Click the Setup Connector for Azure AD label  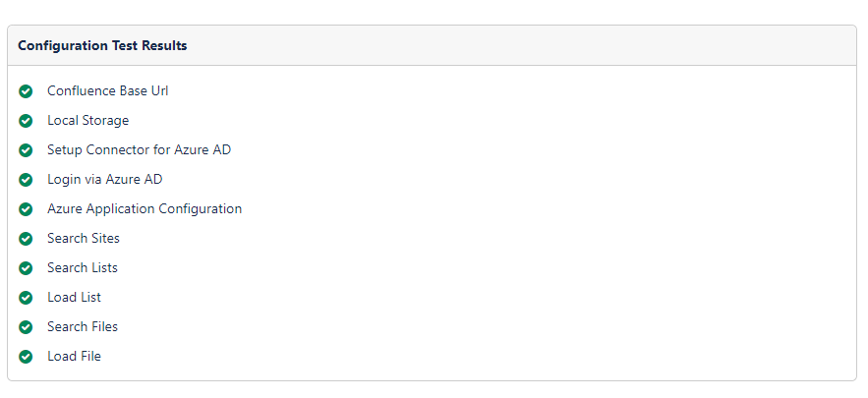tap(139, 150)
